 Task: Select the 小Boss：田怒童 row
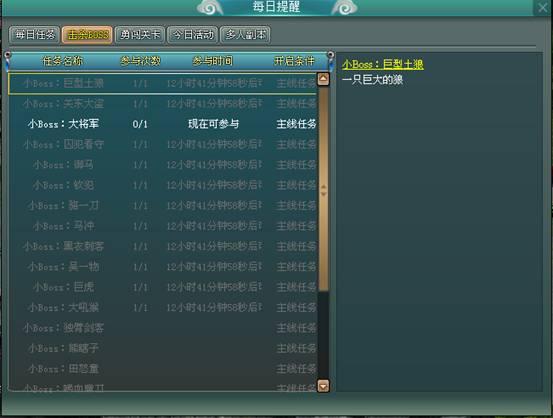click(x=163, y=369)
